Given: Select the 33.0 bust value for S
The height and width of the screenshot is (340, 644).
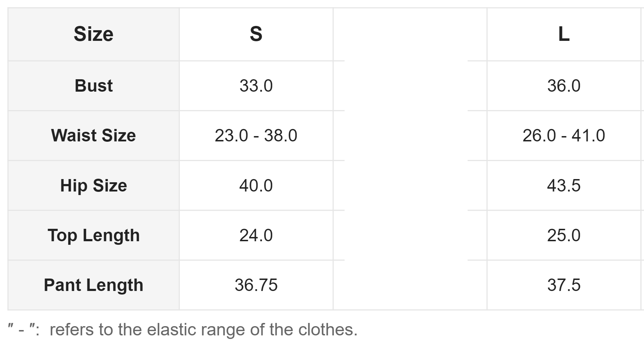Looking at the screenshot, I should coord(256,86).
